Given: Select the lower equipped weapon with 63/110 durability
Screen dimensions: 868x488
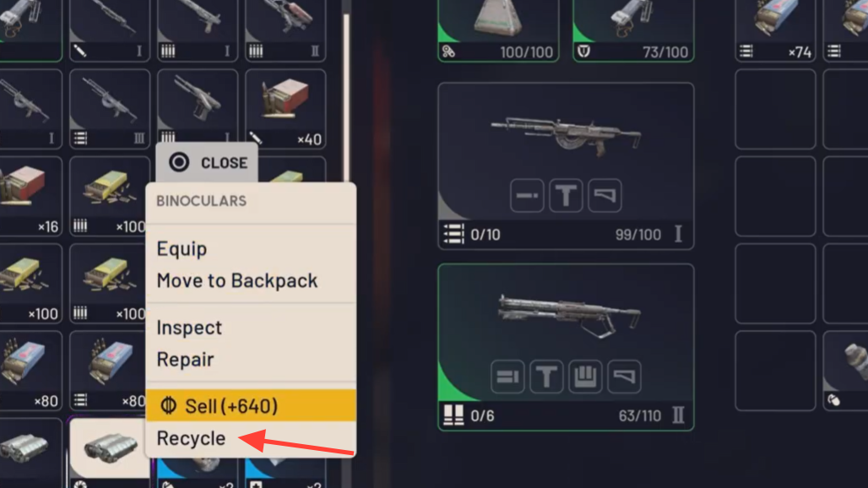Looking at the screenshot, I should (x=566, y=347).
